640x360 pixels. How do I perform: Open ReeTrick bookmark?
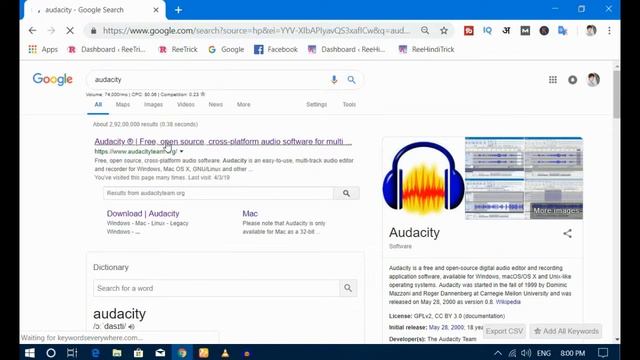pos(178,49)
